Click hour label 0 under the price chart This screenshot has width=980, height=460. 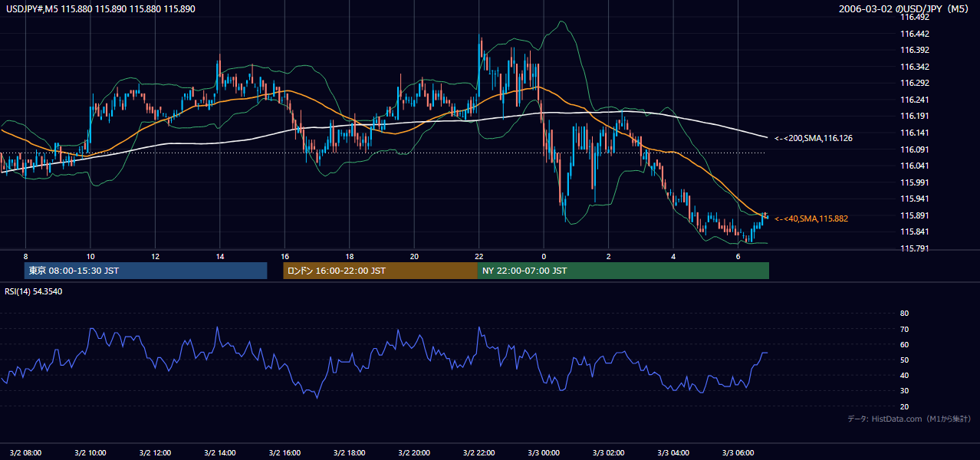544,256
